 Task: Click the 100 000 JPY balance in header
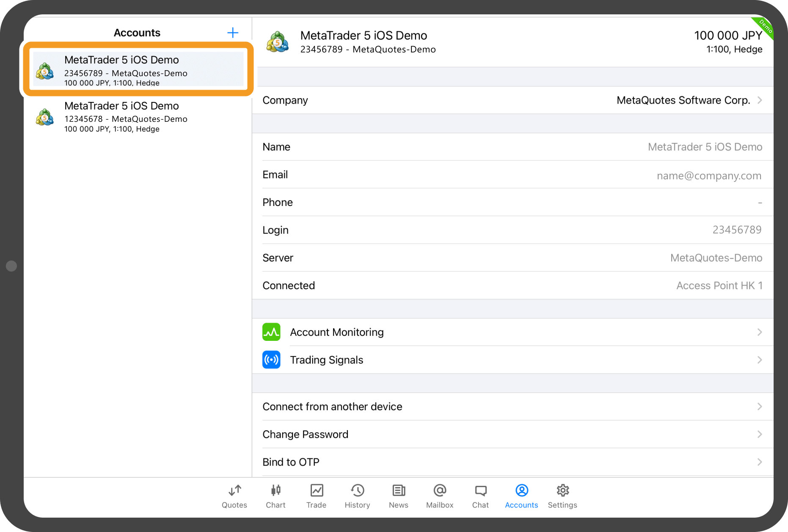coord(728,36)
